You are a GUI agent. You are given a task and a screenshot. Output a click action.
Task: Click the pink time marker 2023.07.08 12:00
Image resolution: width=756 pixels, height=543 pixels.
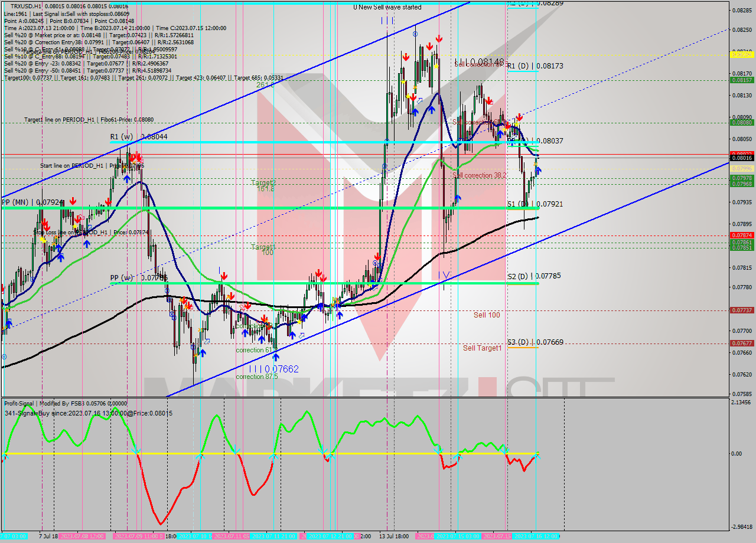click(x=82, y=536)
